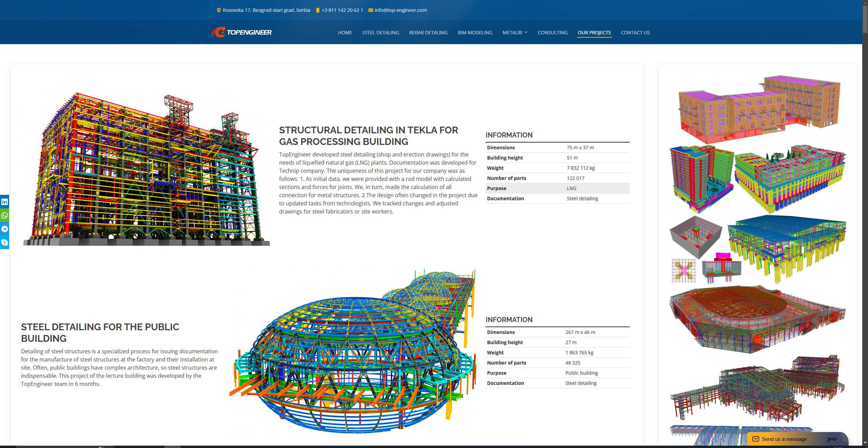
Task: Click the phone icon in top bar
Action: tap(318, 10)
